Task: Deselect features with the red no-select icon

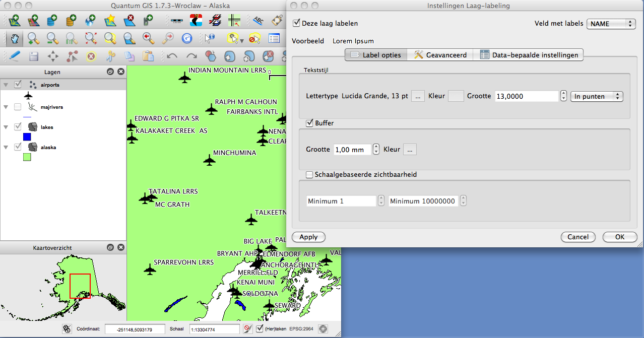Action: (x=254, y=38)
